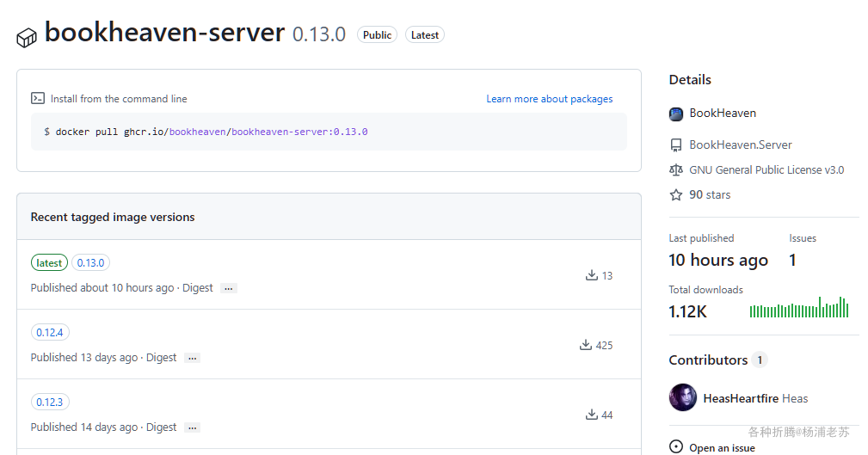Click the Issues count value 1

pos(792,260)
